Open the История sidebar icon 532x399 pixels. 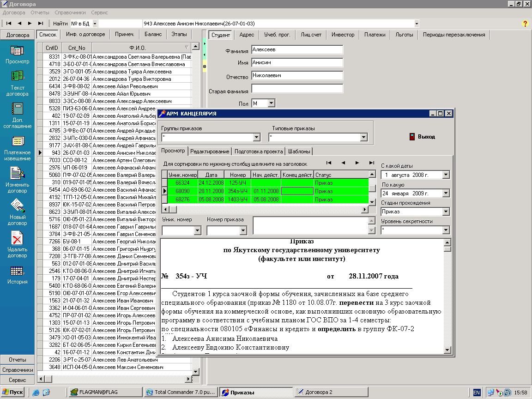17,271
